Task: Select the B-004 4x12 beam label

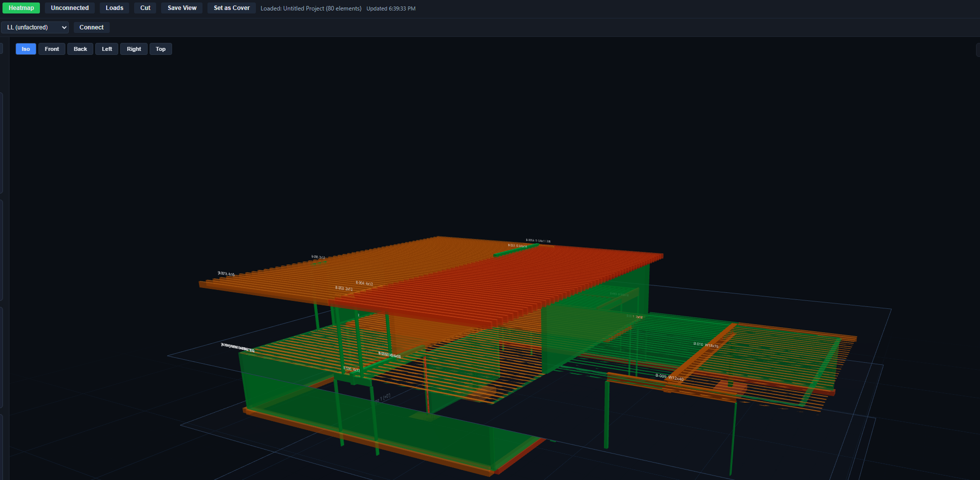Action: 364,283
